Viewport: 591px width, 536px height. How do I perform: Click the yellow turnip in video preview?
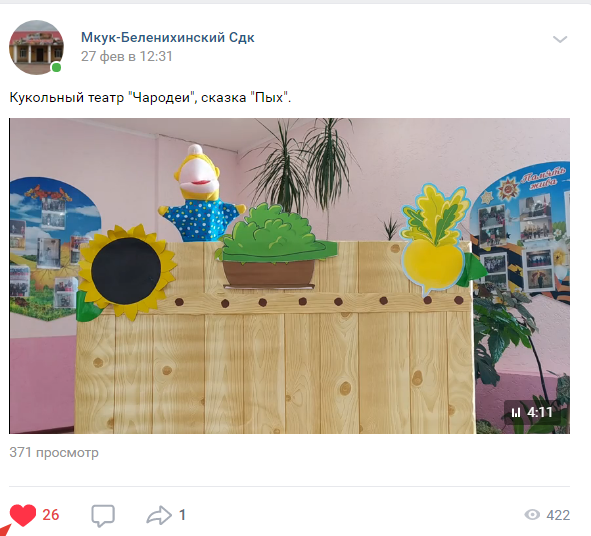click(436, 238)
